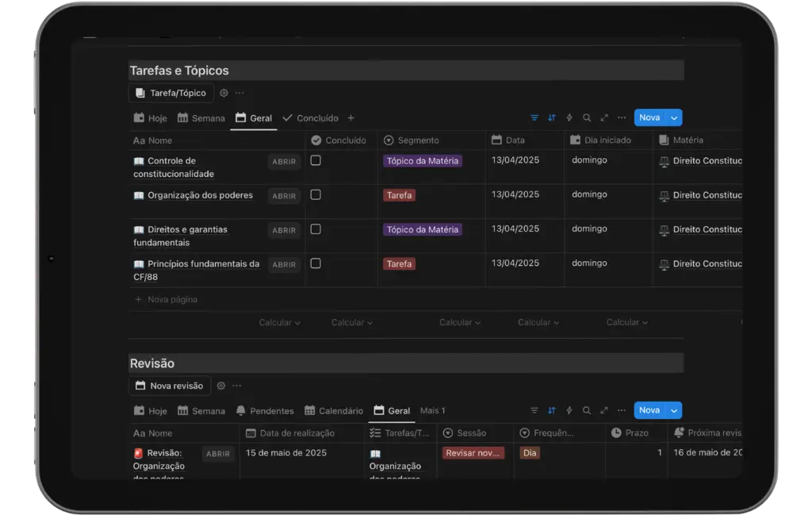Open settings gear next to Nova revisão button
This screenshot has height=515, width=812.
click(221, 386)
